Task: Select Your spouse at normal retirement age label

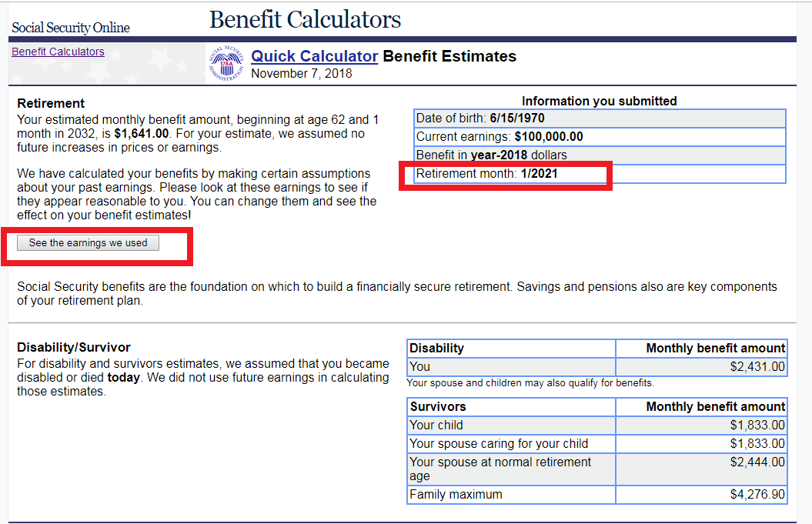Action: (x=500, y=469)
